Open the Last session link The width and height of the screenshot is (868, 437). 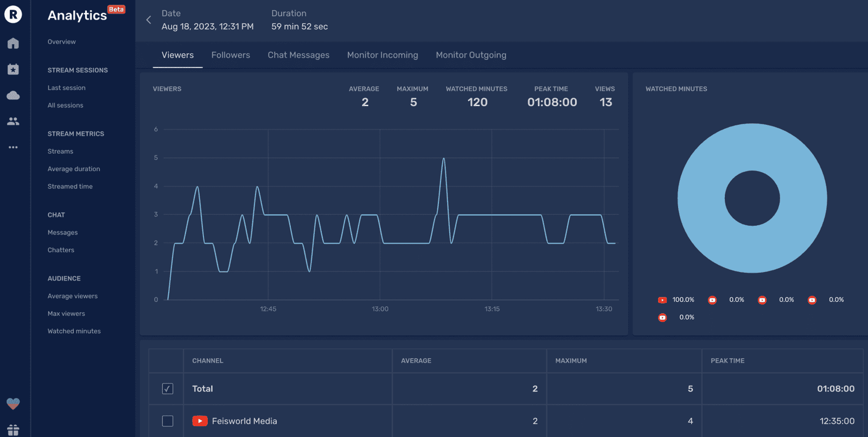coord(66,88)
